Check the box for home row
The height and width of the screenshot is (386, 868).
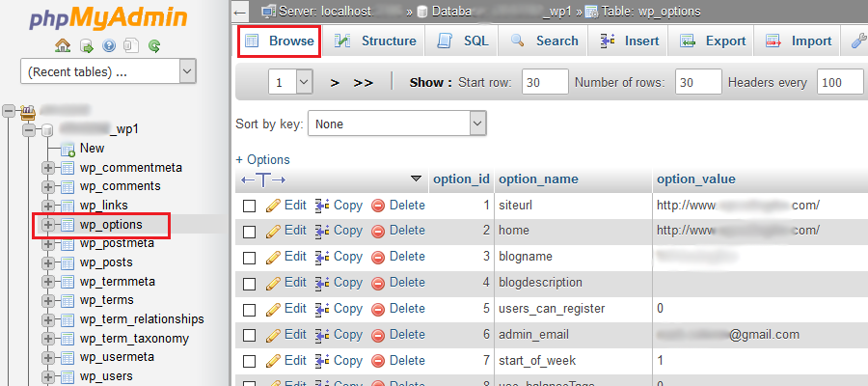pyautogui.click(x=249, y=232)
